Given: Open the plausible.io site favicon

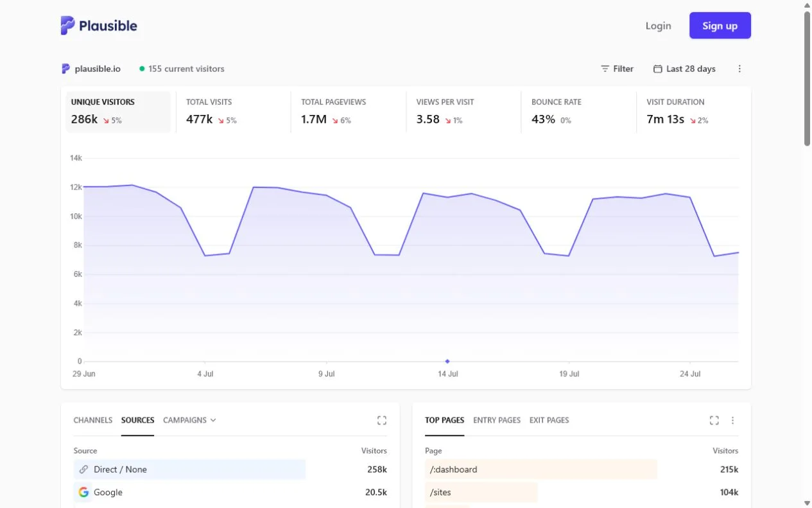Looking at the screenshot, I should pos(65,69).
